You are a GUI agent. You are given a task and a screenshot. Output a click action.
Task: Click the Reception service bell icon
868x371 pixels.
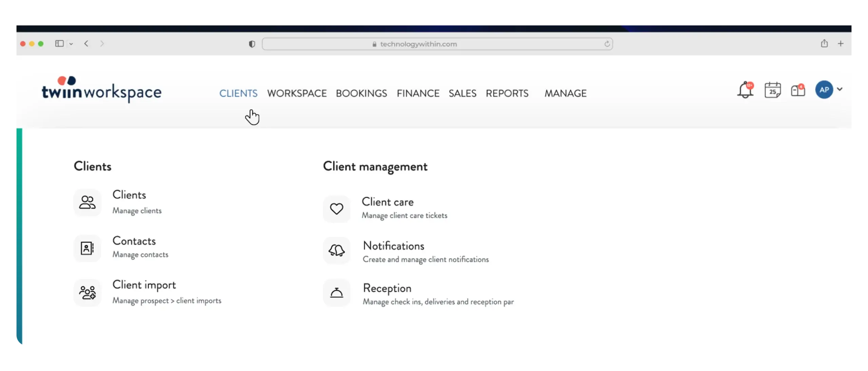coord(336,293)
